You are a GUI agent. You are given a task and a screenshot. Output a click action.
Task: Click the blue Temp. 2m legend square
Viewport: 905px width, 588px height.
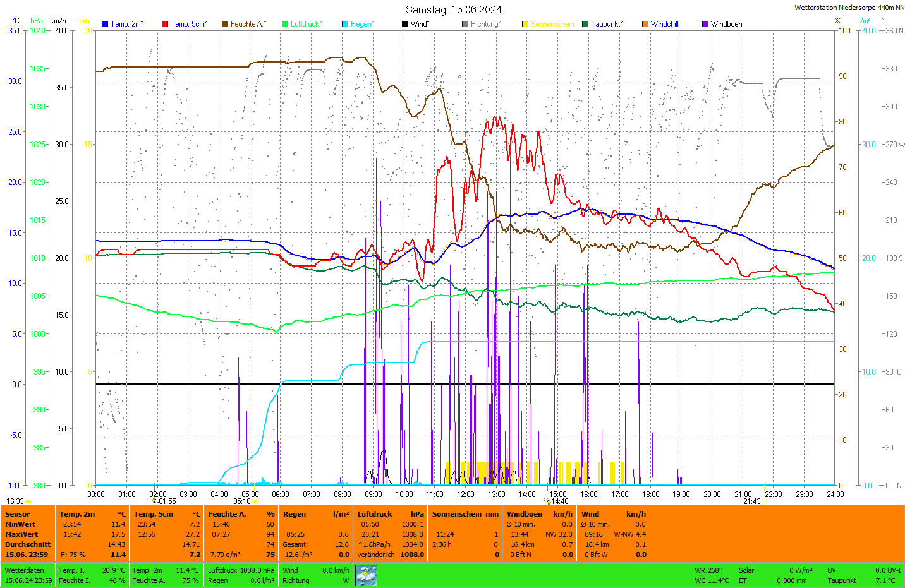coord(105,24)
